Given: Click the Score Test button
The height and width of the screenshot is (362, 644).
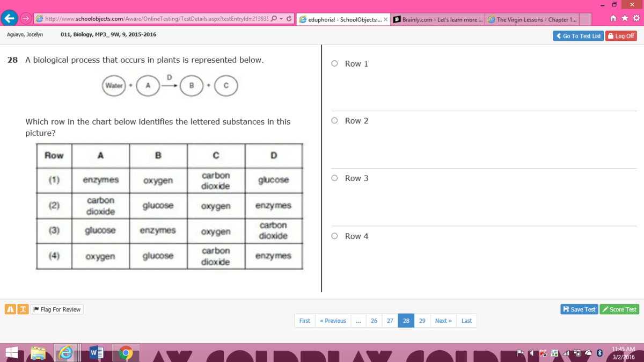Looking at the screenshot, I should 619,309.
